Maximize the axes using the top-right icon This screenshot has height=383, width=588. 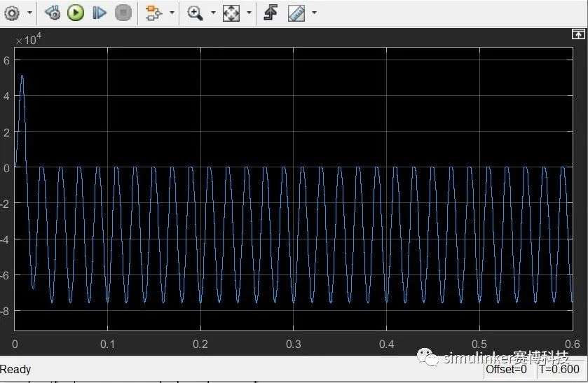tap(578, 34)
